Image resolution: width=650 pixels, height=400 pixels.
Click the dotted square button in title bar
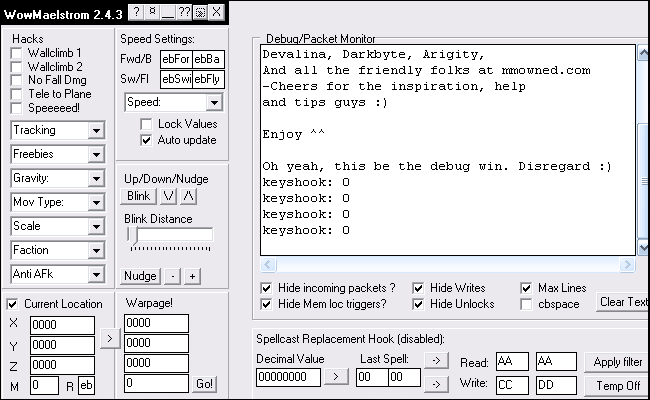click(x=200, y=12)
